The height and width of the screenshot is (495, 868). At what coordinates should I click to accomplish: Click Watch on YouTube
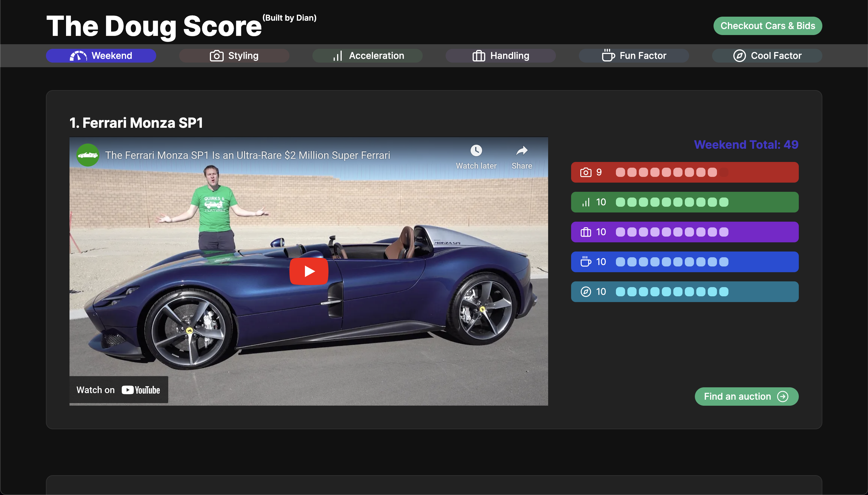(x=118, y=390)
